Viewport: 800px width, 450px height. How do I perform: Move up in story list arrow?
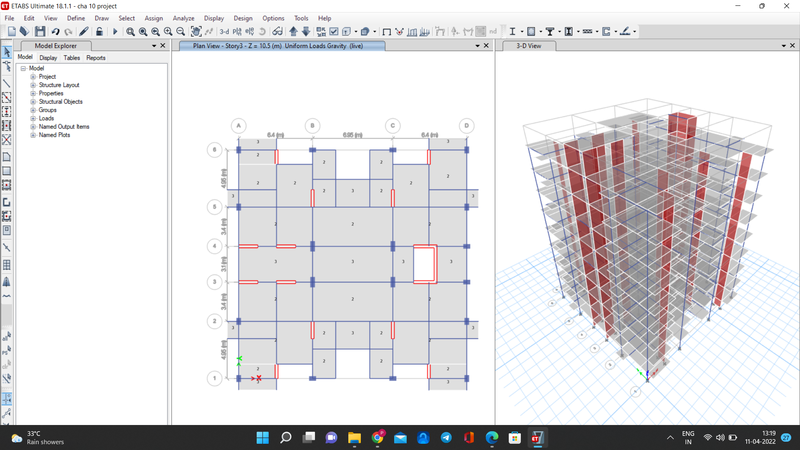[x=293, y=32]
